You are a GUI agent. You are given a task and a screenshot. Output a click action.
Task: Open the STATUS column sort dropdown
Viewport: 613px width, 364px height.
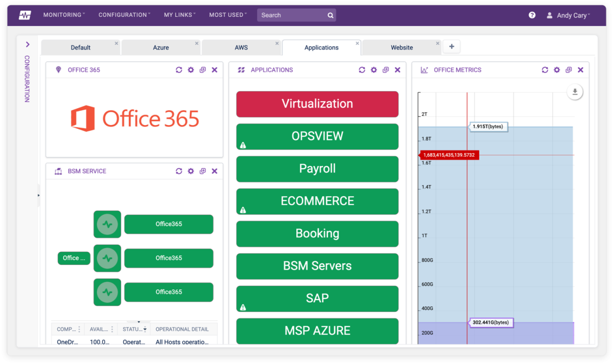click(x=145, y=329)
